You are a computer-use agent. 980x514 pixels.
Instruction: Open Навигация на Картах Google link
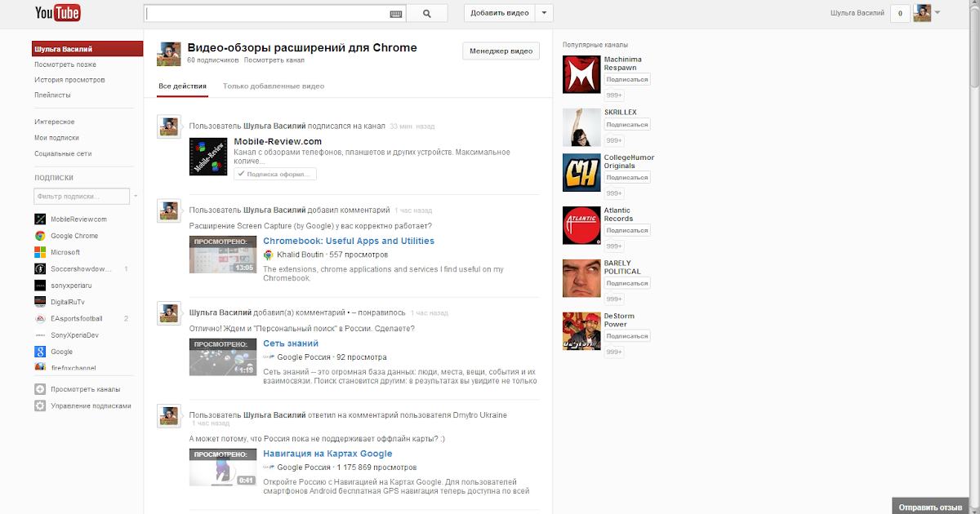(x=327, y=454)
